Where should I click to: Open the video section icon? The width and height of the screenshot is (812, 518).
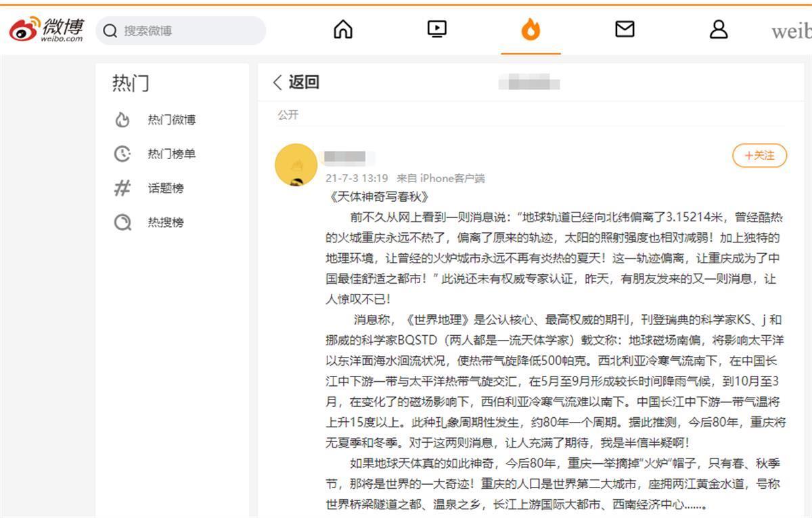437,29
